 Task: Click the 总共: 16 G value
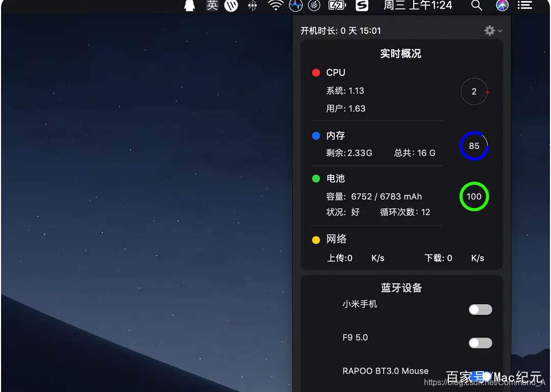point(415,153)
